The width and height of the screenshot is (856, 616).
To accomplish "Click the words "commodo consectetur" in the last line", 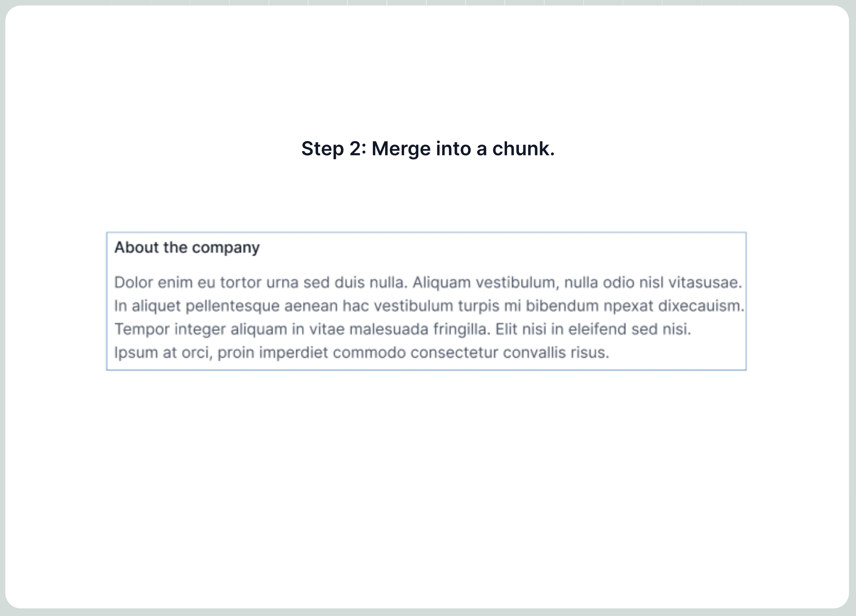I will [x=416, y=353].
